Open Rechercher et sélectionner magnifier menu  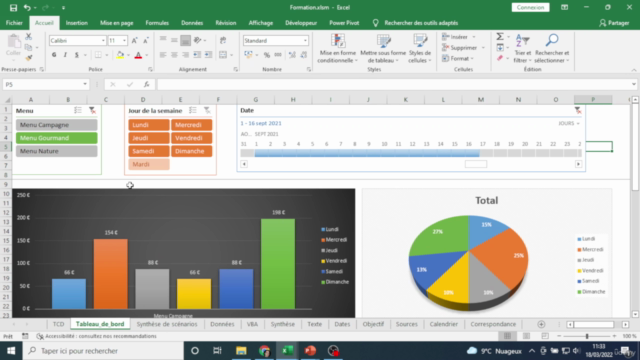click(552, 48)
